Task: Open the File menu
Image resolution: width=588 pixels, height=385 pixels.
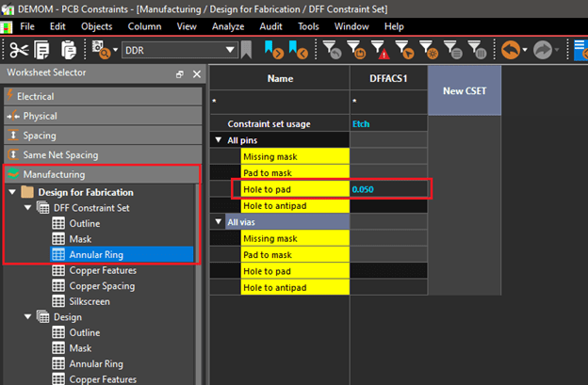Action: [27, 26]
